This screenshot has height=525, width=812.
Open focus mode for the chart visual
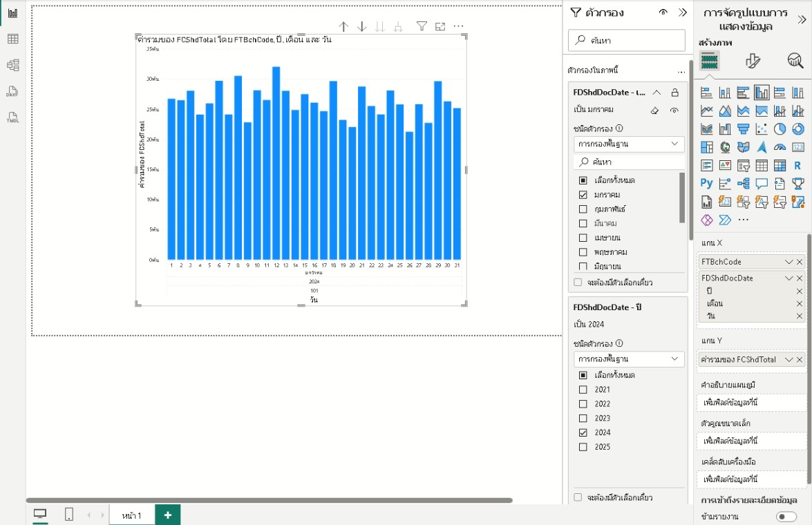(x=440, y=27)
